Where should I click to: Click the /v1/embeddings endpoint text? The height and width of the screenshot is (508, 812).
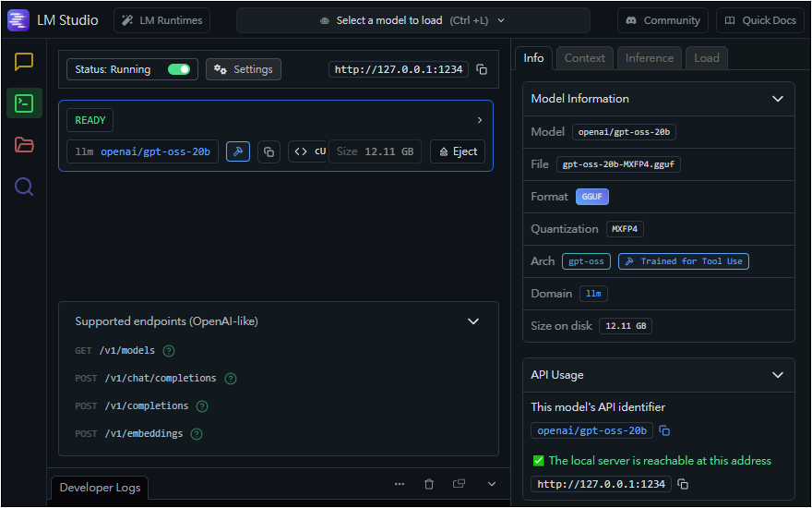tap(144, 434)
